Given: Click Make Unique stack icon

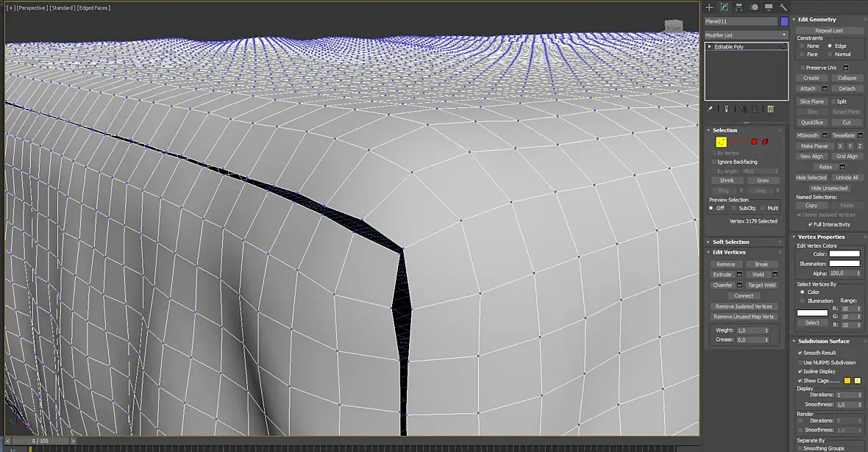Looking at the screenshot, I should [743, 109].
